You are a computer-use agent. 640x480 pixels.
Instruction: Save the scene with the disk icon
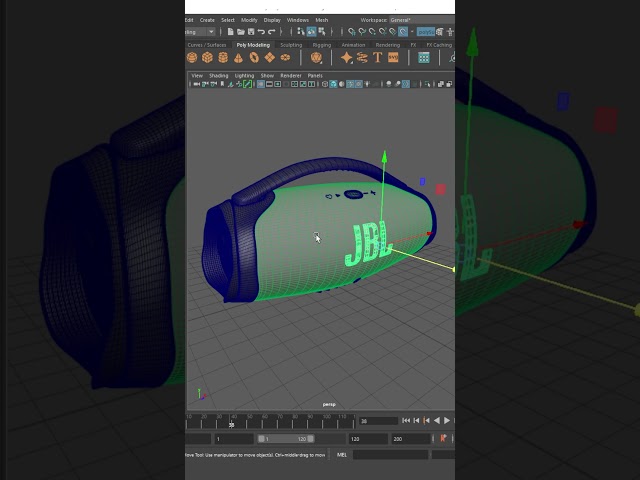(251, 31)
